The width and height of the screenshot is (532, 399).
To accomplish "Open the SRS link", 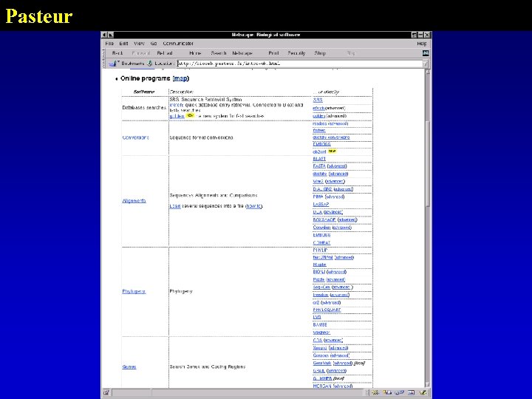I will (x=318, y=100).
